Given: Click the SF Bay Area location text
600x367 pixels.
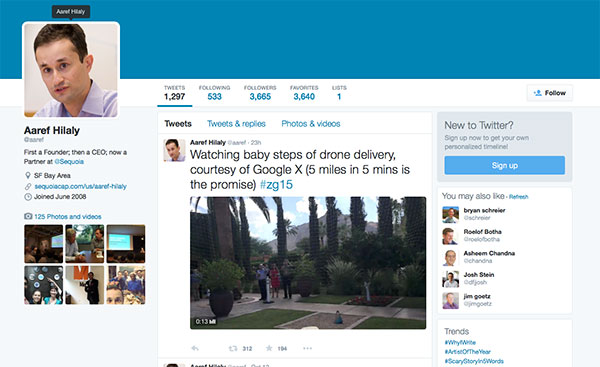Looking at the screenshot, I should tap(52, 176).
